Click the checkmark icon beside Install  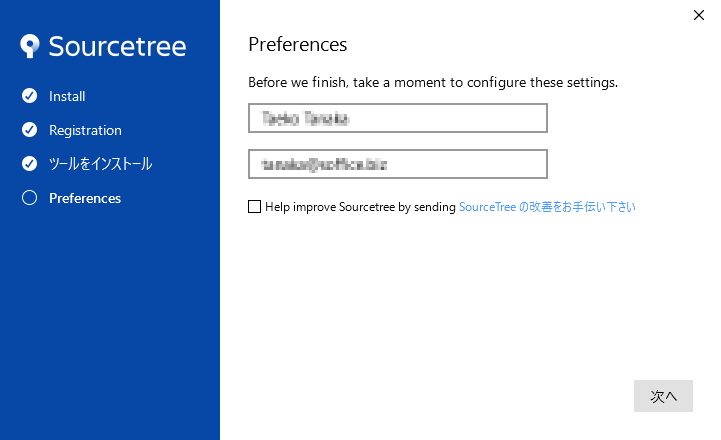point(29,96)
